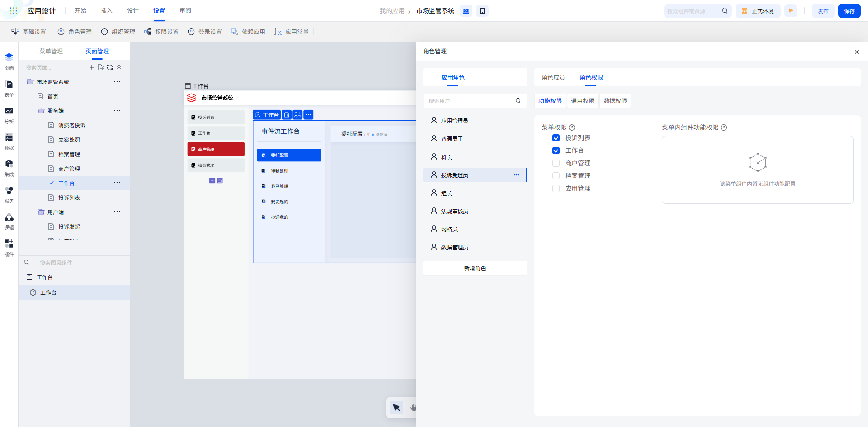Click the blue 保存 button

[x=849, y=11]
